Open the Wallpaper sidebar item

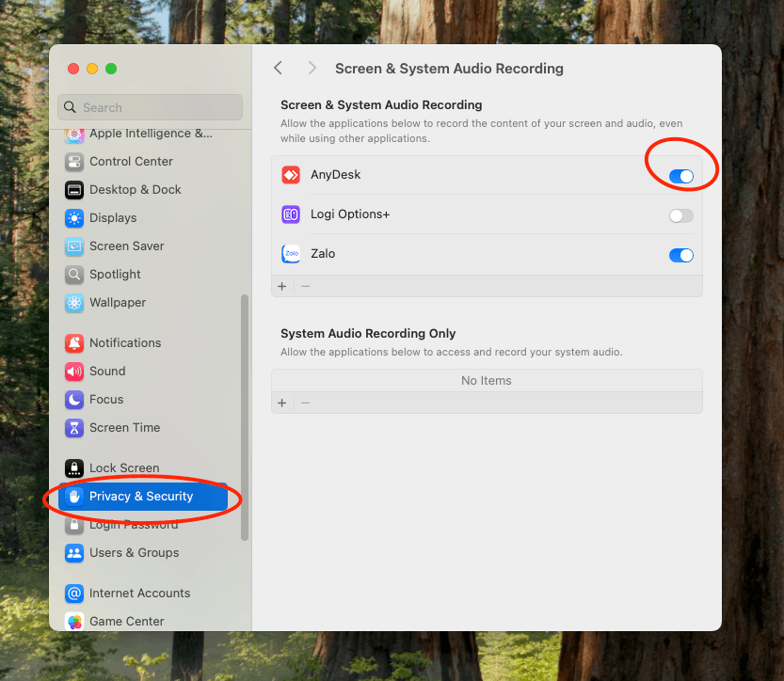click(144, 303)
